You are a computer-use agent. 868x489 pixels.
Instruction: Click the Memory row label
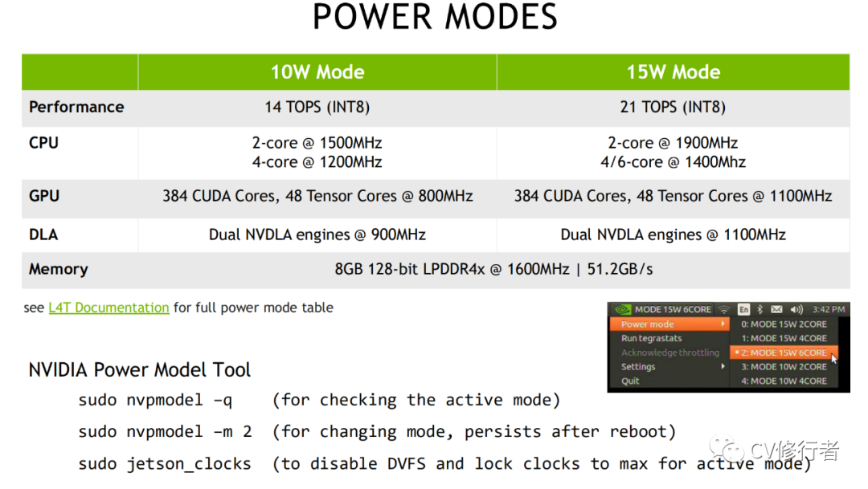(x=58, y=270)
